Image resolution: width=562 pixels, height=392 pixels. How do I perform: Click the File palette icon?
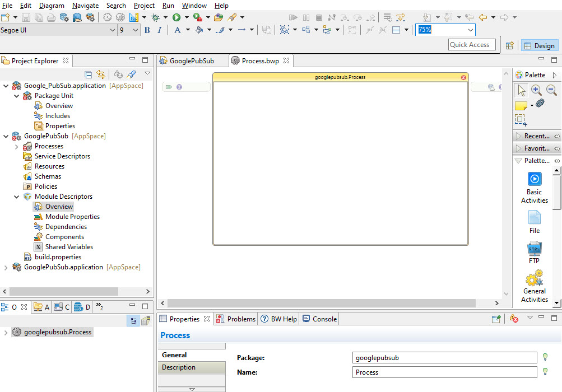coord(534,217)
